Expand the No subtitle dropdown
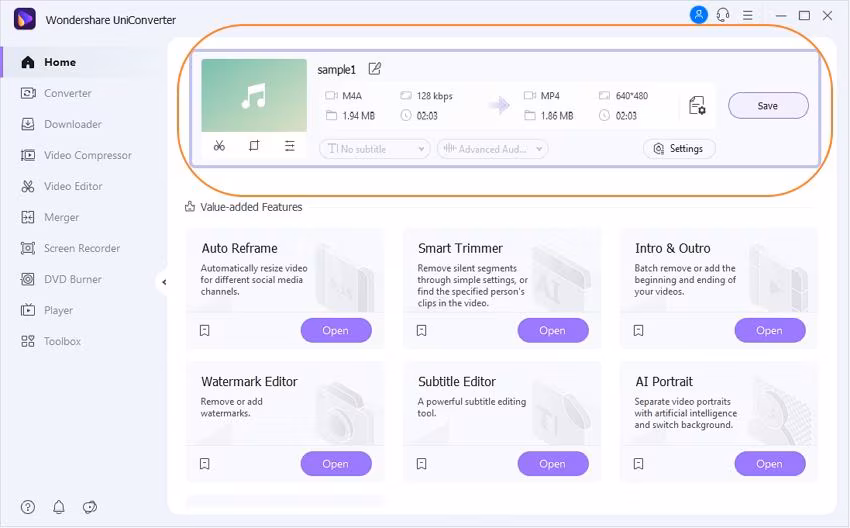 pyautogui.click(x=375, y=149)
